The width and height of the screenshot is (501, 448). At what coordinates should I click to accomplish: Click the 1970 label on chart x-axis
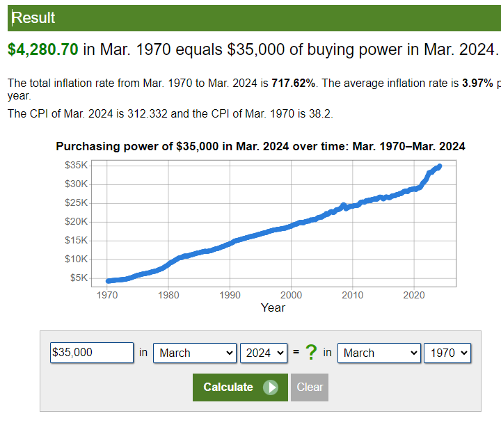click(x=107, y=295)
